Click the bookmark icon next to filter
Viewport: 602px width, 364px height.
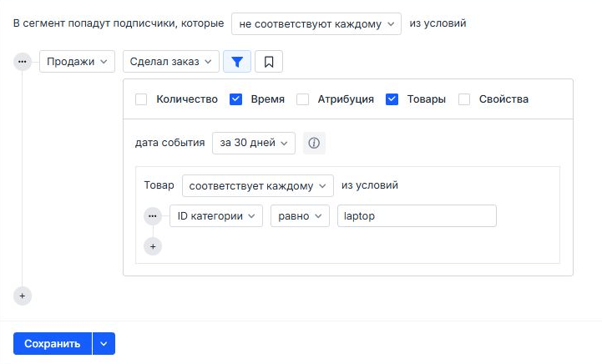coord(269,62)
